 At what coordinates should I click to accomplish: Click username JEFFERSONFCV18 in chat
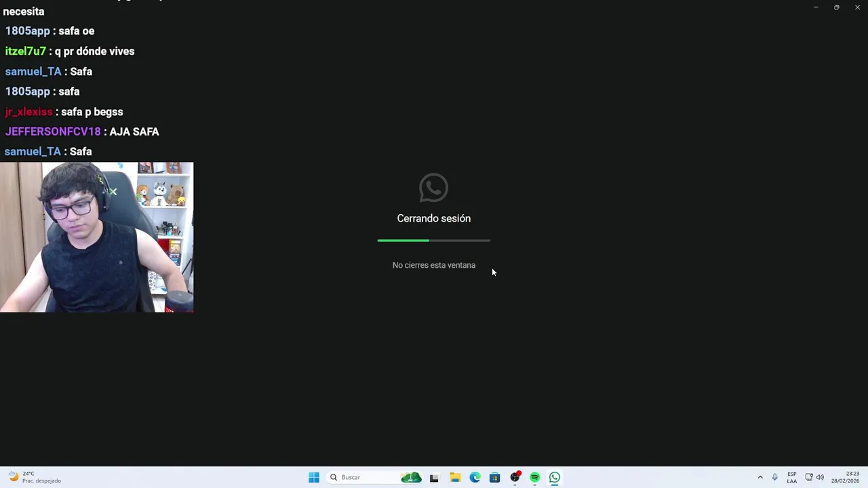pyautogui.click(x=53, y=131)
